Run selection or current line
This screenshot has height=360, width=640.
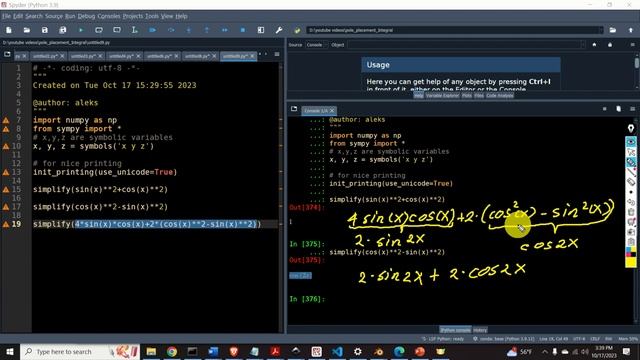tap(134, 30)
